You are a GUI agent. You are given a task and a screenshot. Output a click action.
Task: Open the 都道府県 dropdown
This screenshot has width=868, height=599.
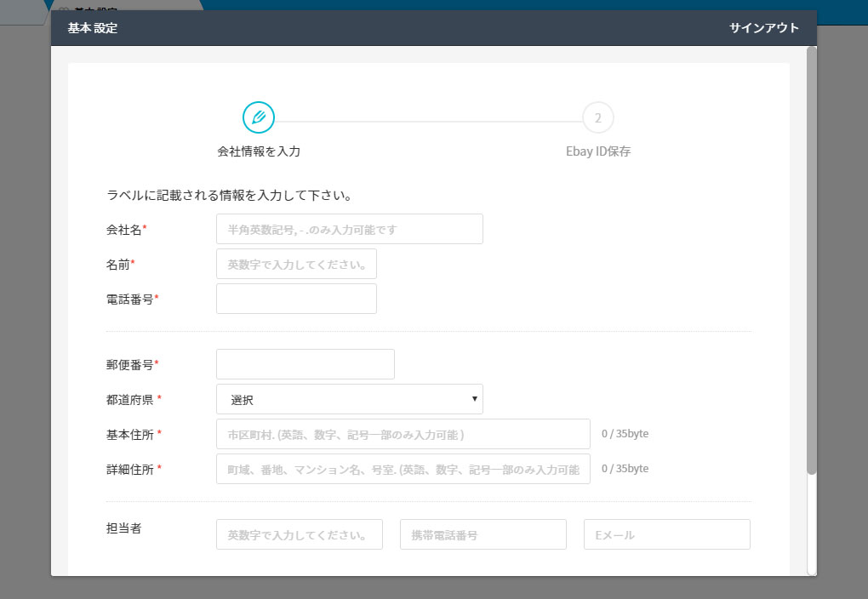349,398
